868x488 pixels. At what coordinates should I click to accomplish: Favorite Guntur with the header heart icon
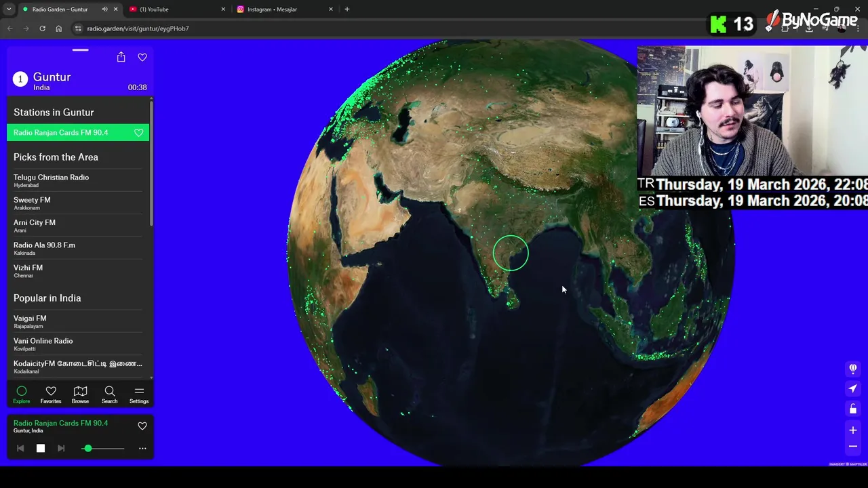pos(142,58)
